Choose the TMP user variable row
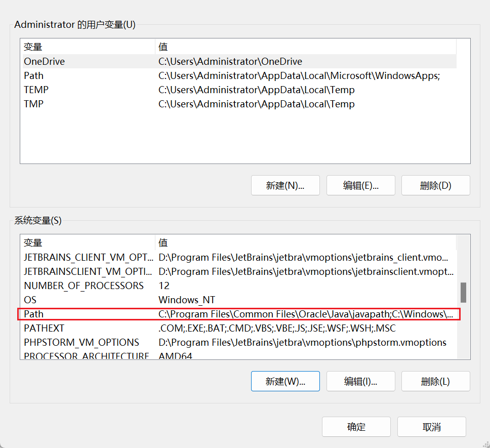 click(34, 104)
